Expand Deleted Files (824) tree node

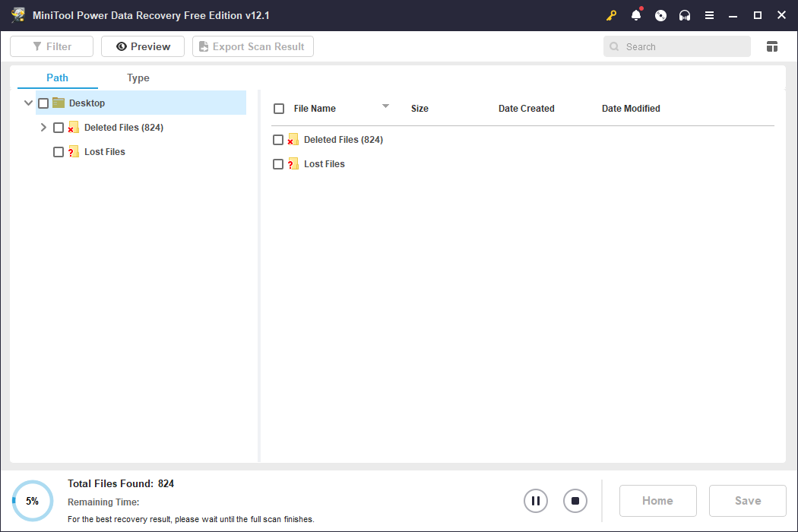click(43, 127)
